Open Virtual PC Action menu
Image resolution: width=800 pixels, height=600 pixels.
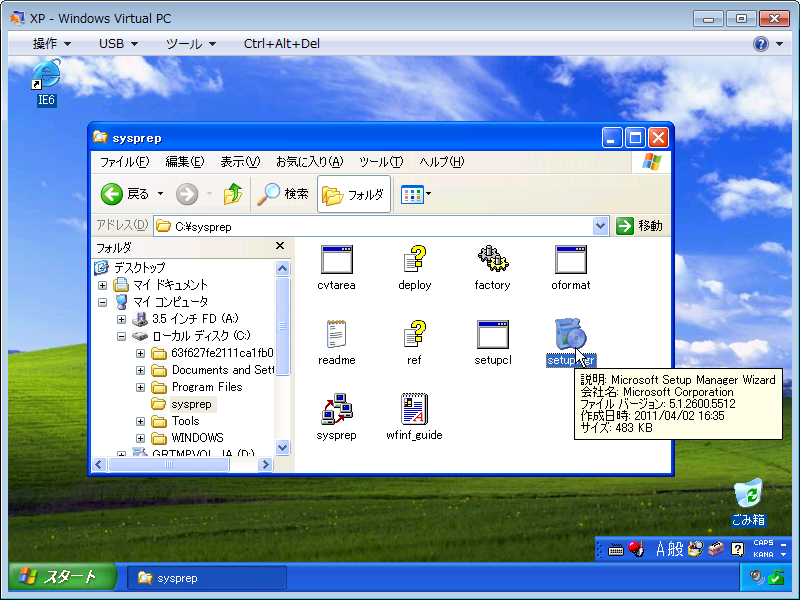pyautogui.click(x=52, y=44)
